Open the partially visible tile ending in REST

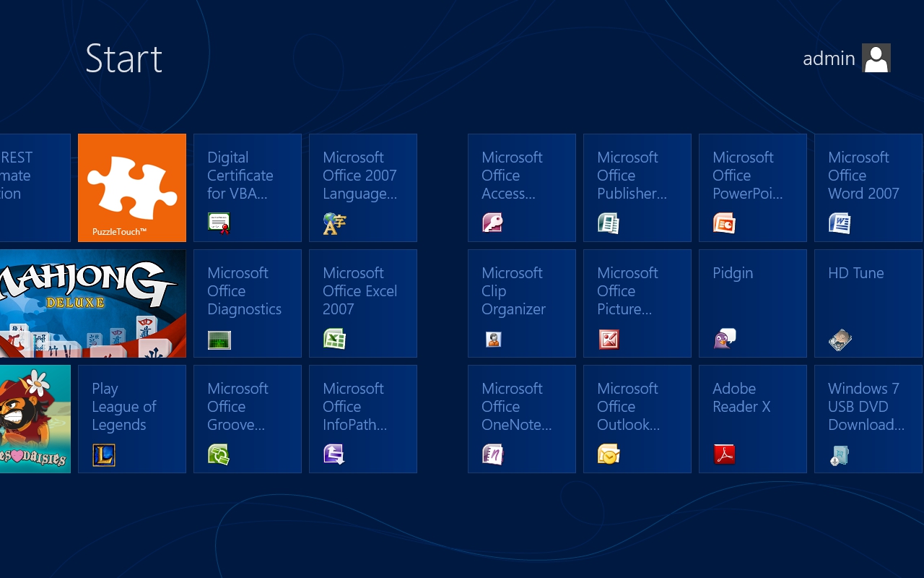(x=35, y=188)
